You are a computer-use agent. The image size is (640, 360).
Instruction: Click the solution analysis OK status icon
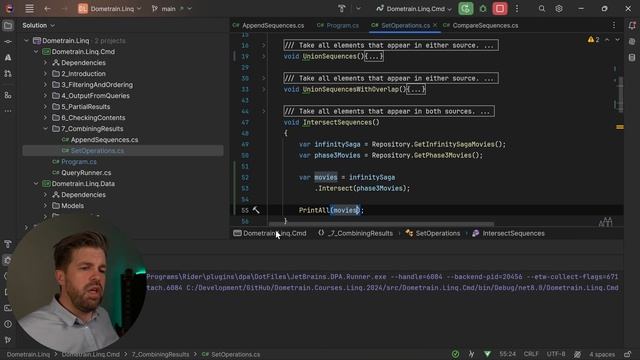click(456, 354)
